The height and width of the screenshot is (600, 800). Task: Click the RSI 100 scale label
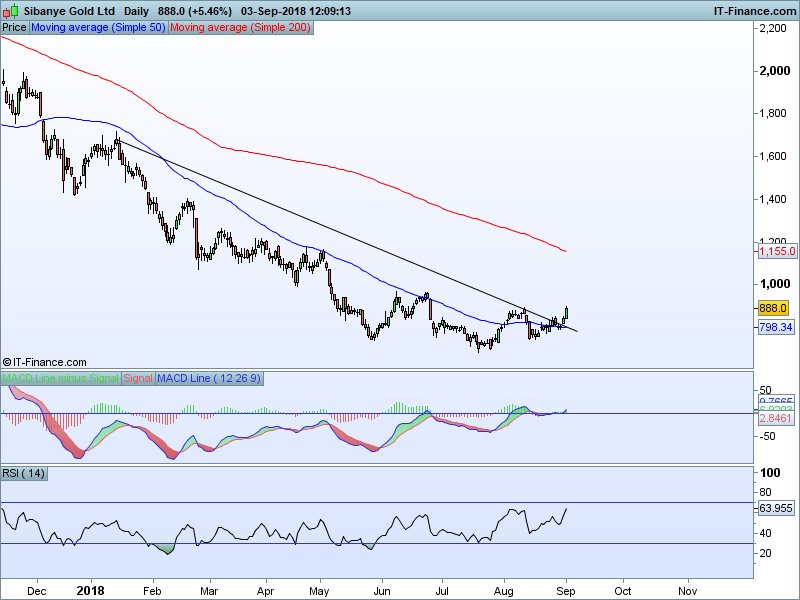pos(770,472)
